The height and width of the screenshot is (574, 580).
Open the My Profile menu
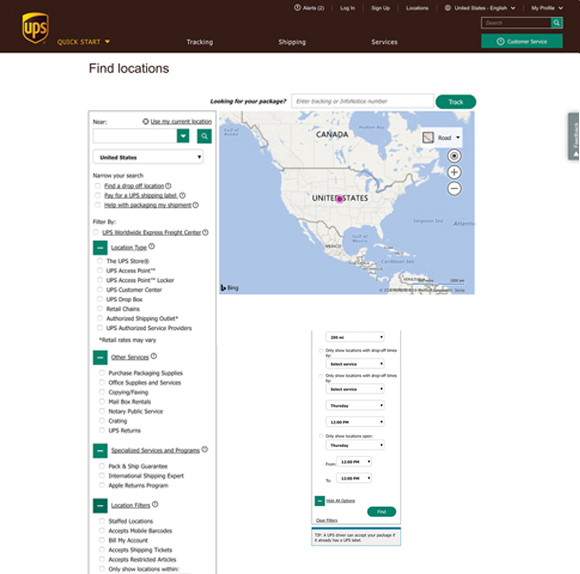547,8
